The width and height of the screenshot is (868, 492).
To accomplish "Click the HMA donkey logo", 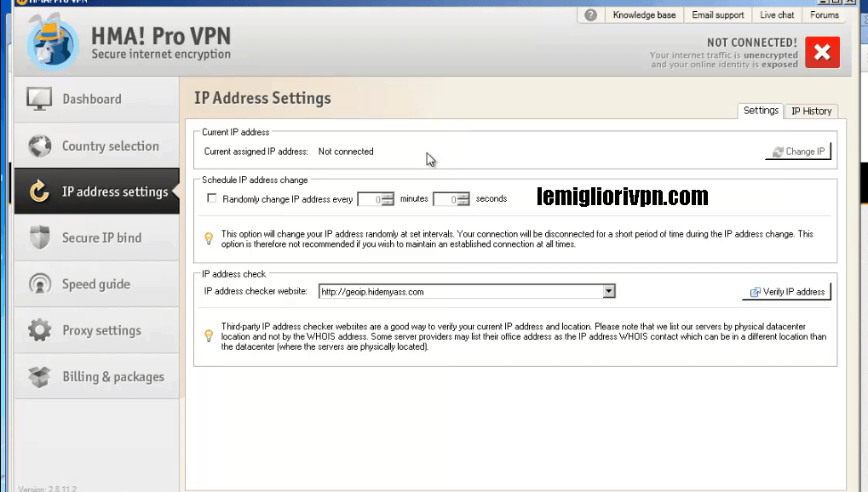I will (53, 43).
